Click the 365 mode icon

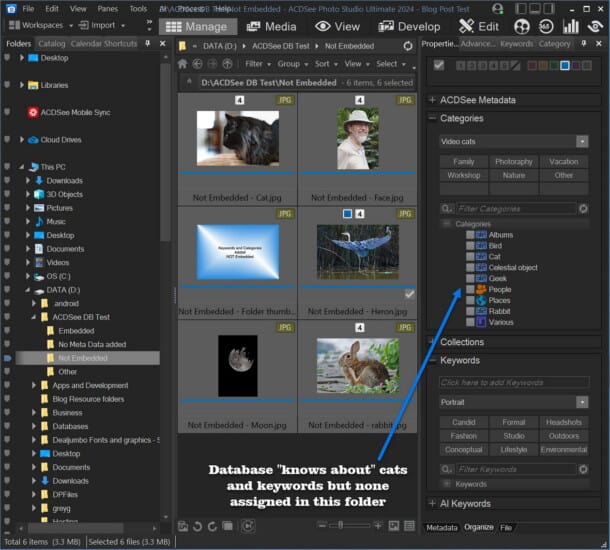point(548,26)
